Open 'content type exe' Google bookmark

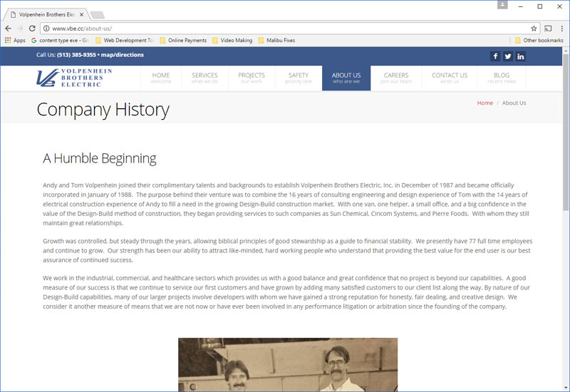[60, 41]
